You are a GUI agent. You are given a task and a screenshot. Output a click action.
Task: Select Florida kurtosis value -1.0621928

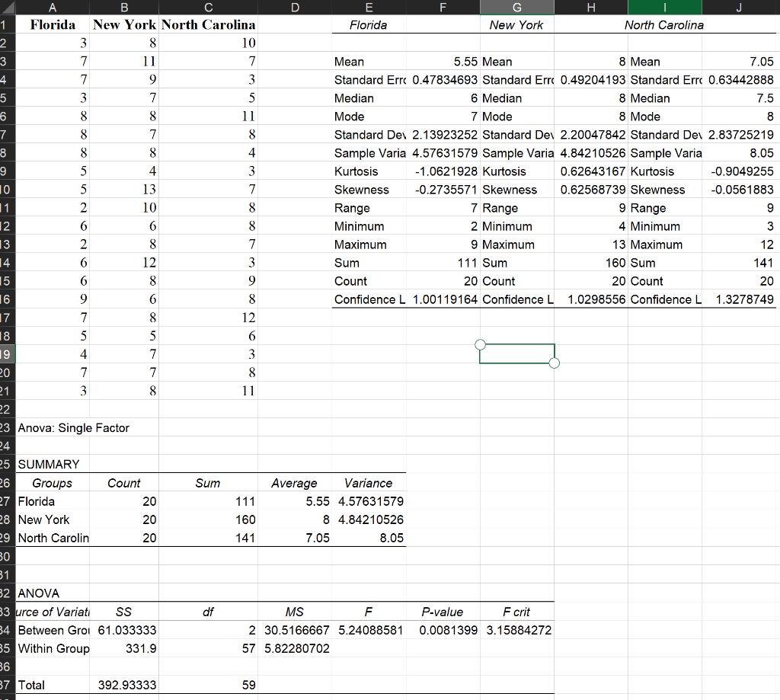tap(446, 171)
